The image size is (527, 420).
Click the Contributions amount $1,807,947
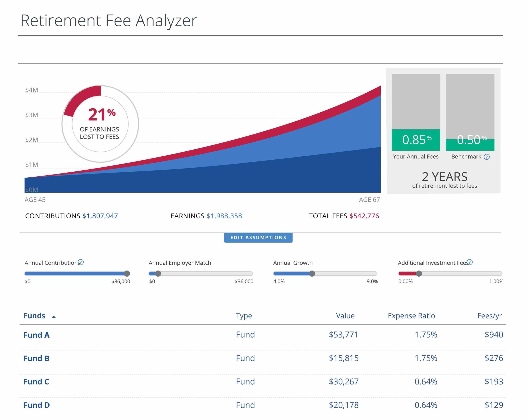(x=100, y=216)
